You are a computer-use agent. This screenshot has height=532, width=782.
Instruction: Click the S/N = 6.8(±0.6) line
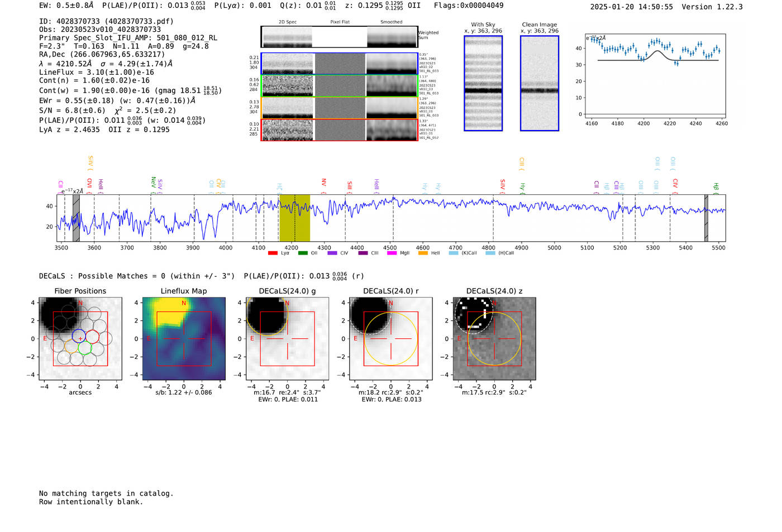point(108,111)
